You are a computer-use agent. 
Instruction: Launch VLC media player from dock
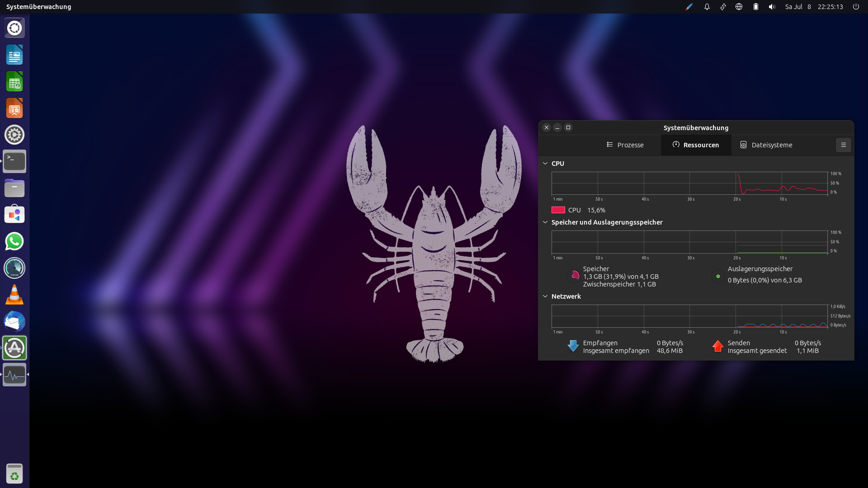[x=14, y=295]
